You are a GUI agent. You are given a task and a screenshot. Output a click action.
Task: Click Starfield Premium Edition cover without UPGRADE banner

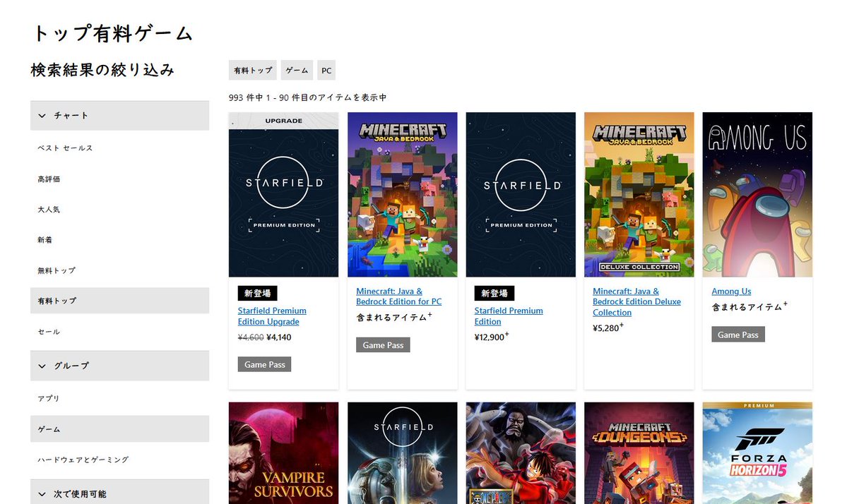(521, 195)
